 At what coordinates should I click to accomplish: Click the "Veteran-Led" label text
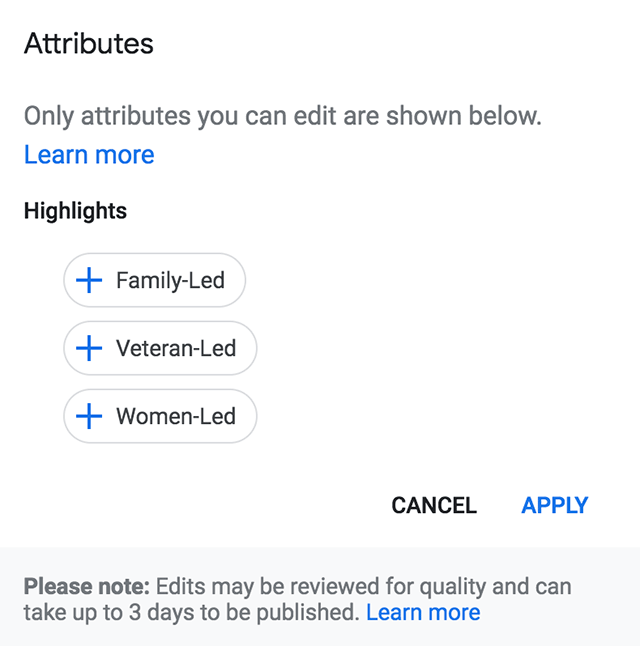(x=176, y=349)
